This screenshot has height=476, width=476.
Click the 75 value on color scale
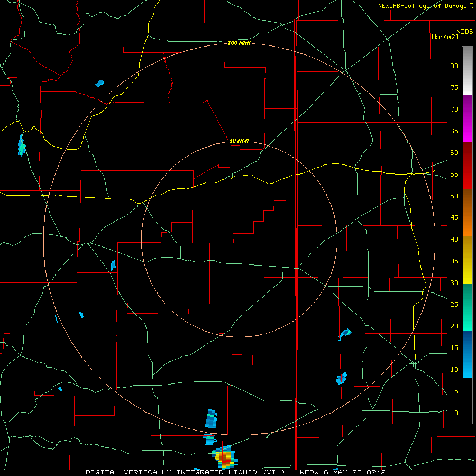point(454,87)
